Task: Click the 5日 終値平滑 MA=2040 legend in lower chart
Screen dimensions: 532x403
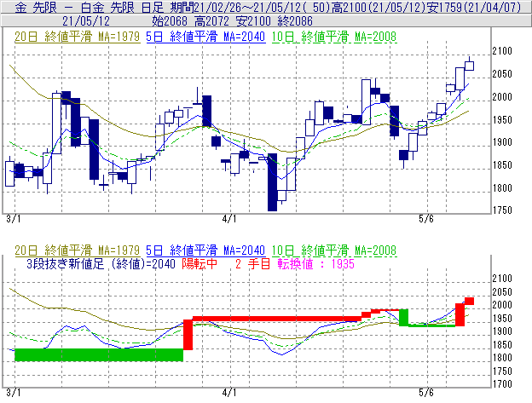Action: point(205,250)
